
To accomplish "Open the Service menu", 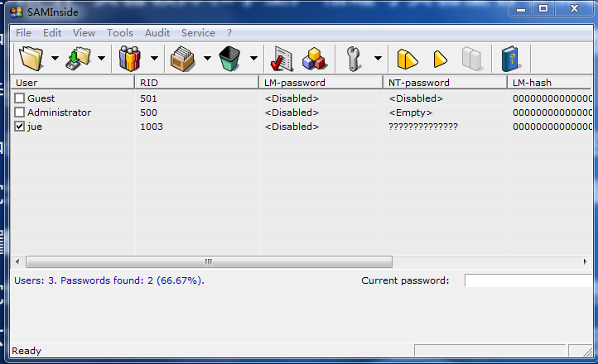I will click(x=198, y=33).
